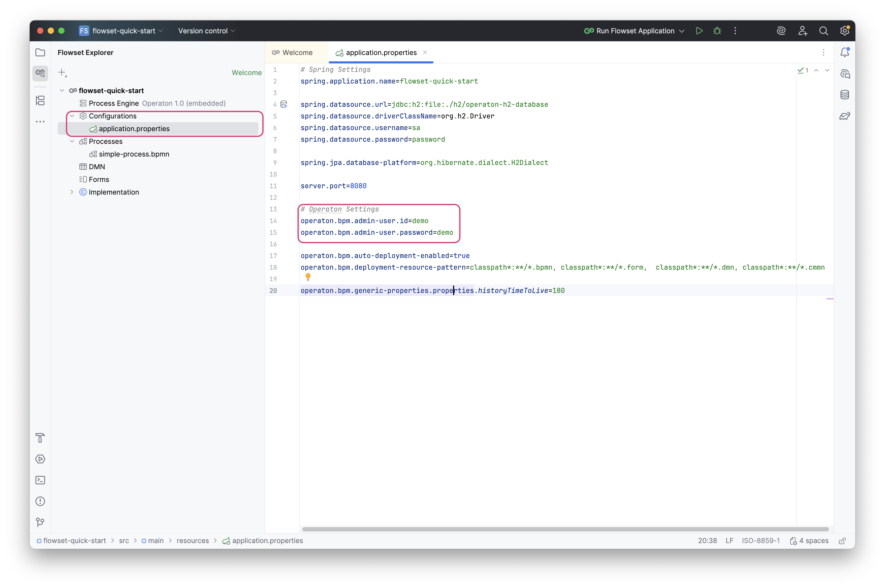Collapse the Configurations tree node
This screenshot has height=588, width=885.
coord(72,116)
